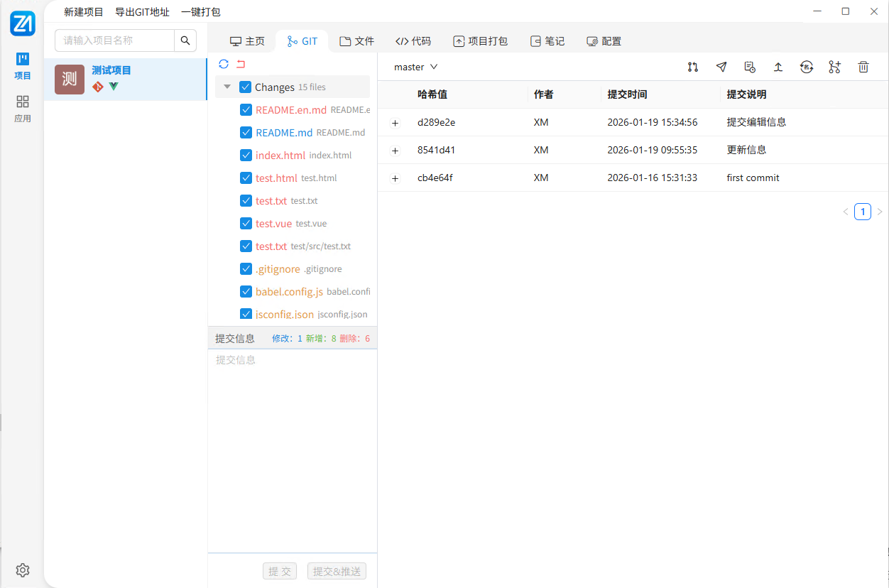Click the 提 交 commit button
This screenshot has width=889, height=588.
pyautogui.click(x=280, y=571)
